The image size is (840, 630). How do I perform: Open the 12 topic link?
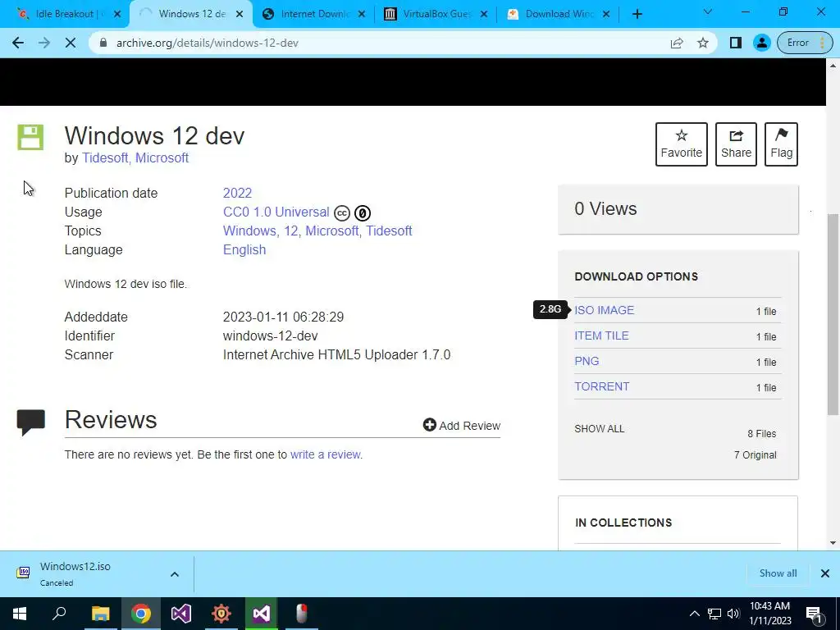tap(291, 231)
